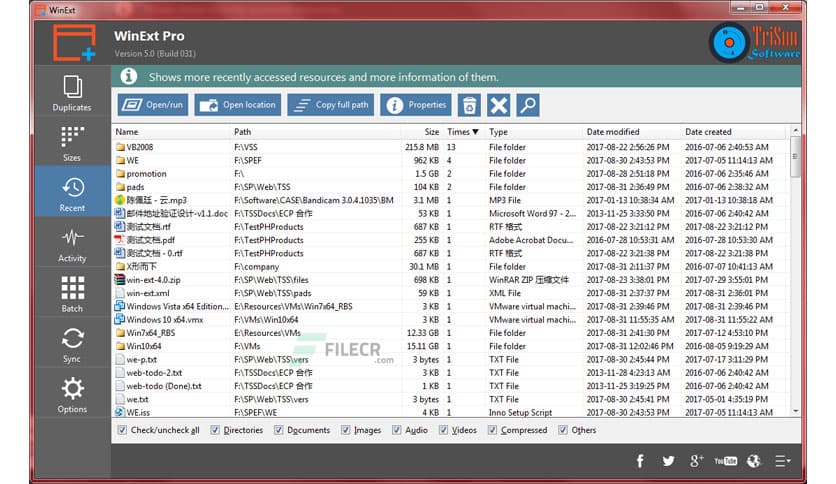Image resolution: width=836 pixels, height=484 pixels.
Task: Sort by Times column header
Action: click(463, 132)
